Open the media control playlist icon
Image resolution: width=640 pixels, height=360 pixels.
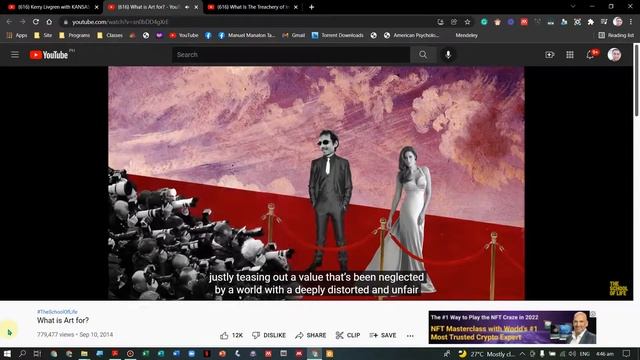604,22
